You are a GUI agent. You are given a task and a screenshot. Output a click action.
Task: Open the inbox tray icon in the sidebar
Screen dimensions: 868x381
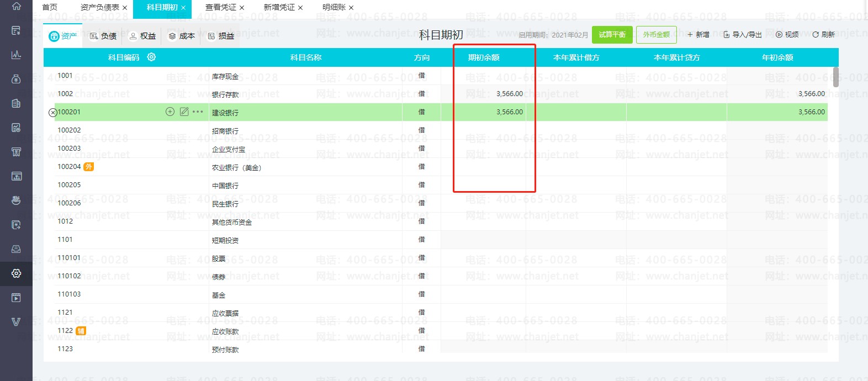coord(16,249)
